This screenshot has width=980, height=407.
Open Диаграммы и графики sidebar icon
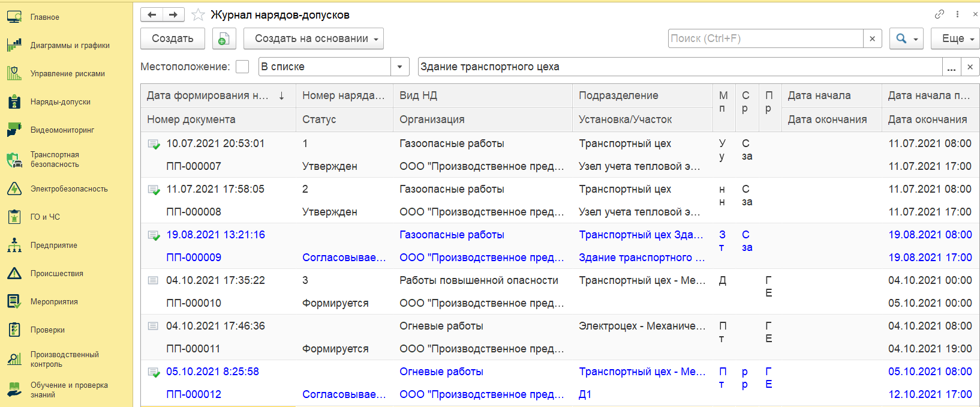pos(14,45)
